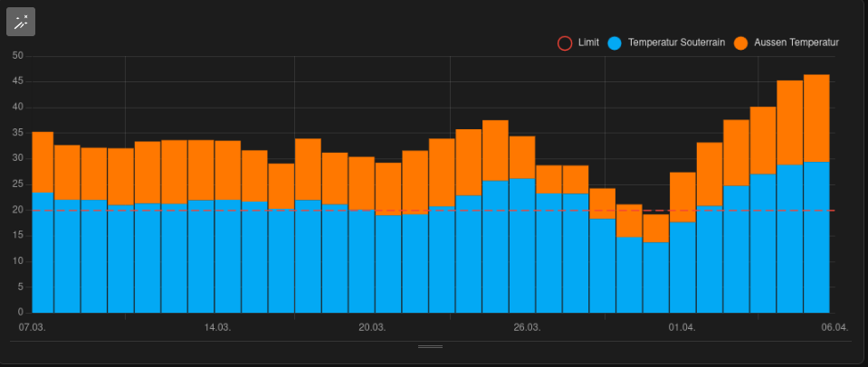Click orange segment of the shortest bar
This screenshot has width=868, height=367.
[x=655, y=228]
